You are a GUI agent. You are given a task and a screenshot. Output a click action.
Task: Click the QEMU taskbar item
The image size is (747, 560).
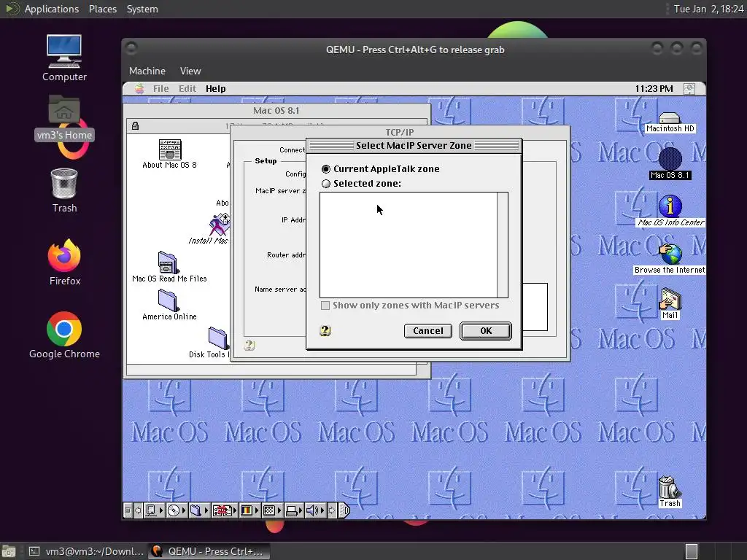(x=208, y=551)
